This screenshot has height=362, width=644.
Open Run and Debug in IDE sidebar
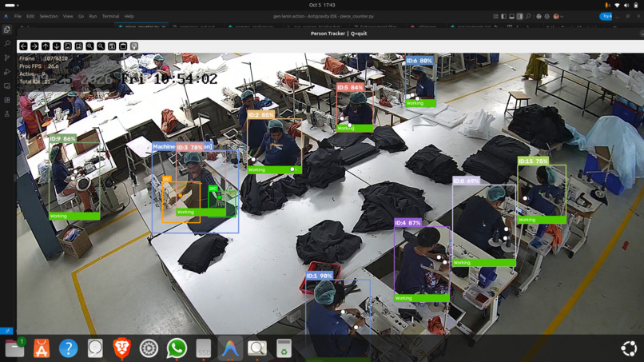[x=7, y=72]
